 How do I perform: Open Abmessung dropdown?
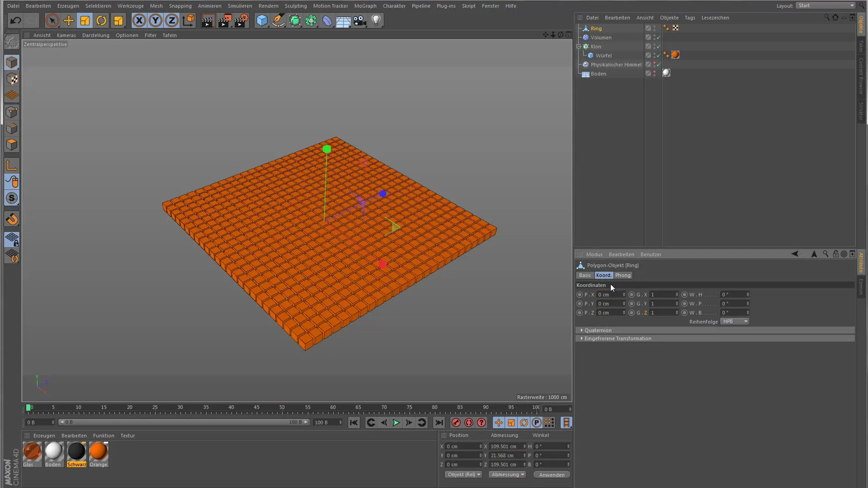click(x=507, y=474)
